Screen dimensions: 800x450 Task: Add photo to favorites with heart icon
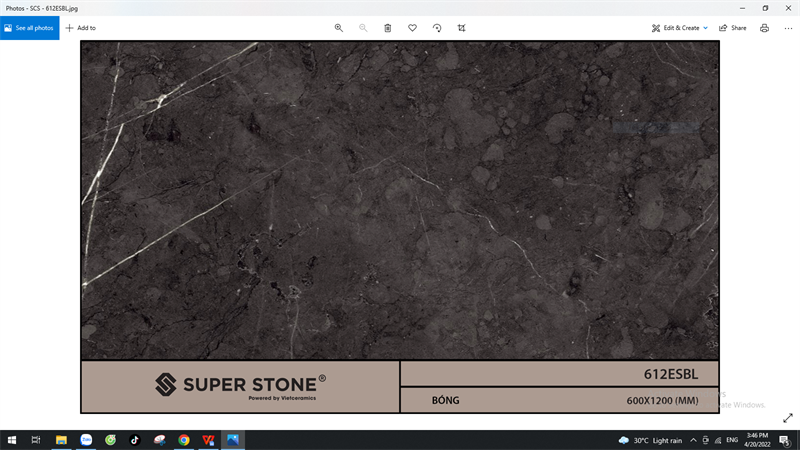(x=412, y=28)
